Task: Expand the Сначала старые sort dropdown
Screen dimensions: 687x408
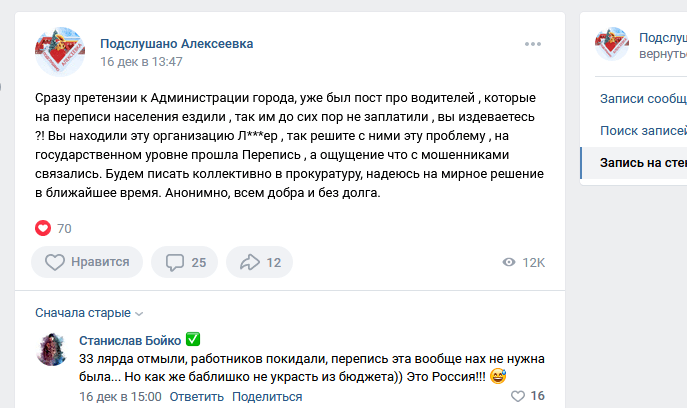Action: [90, 313]
